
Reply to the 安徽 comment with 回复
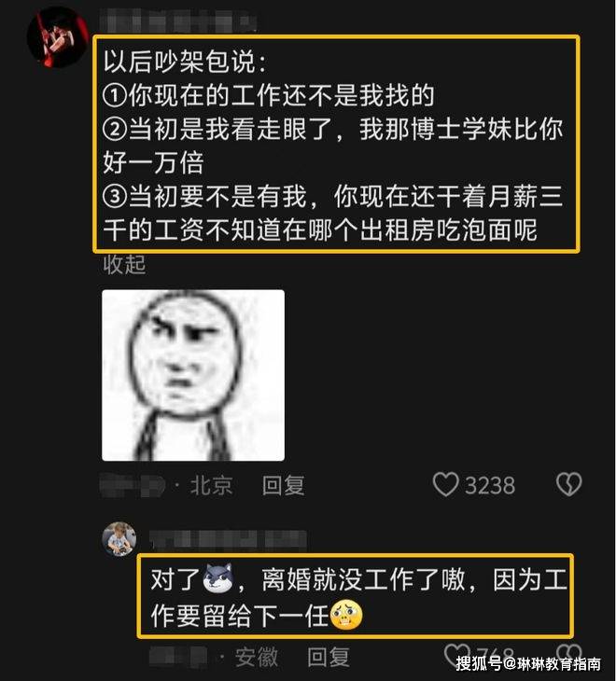329,657
